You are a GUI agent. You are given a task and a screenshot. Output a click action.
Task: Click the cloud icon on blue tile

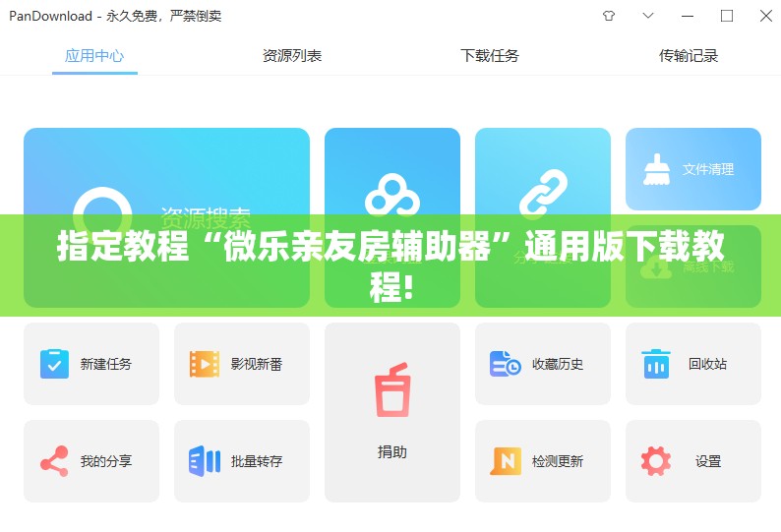click(392, 195)
